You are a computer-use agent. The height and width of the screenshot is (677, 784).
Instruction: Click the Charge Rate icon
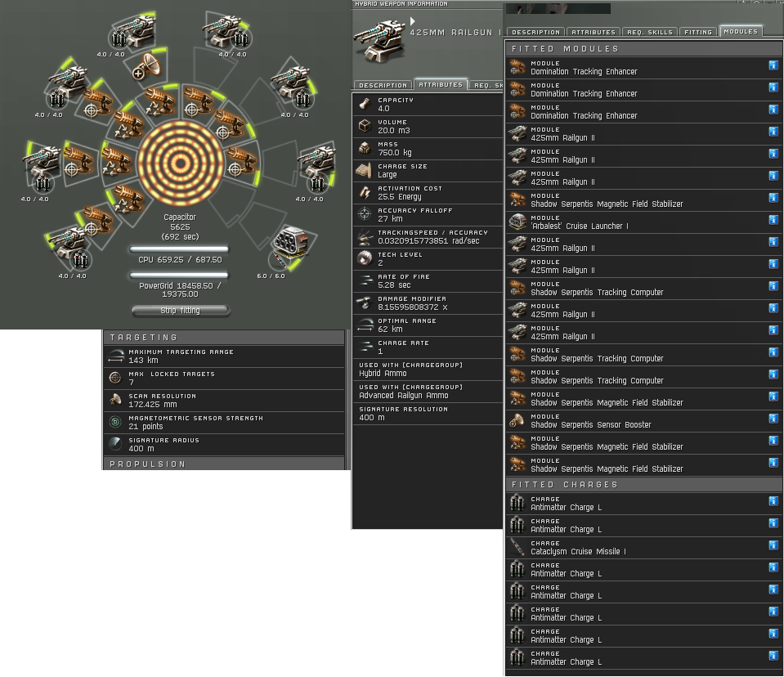click(x=365, y=347)
